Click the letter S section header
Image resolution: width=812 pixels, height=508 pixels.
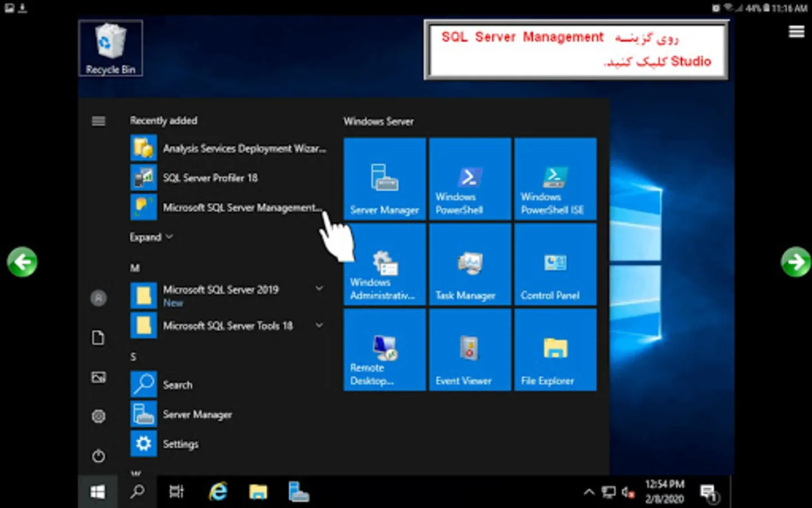(133, 357)
